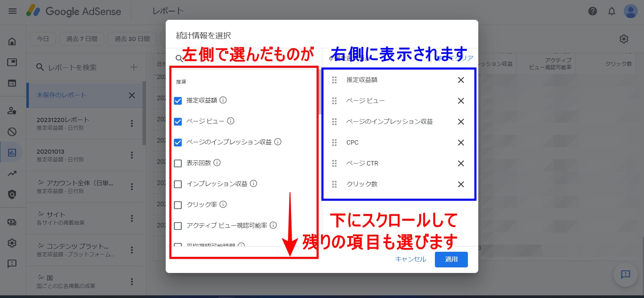Open options for アカウント全体 report

(x=132, y=187)
